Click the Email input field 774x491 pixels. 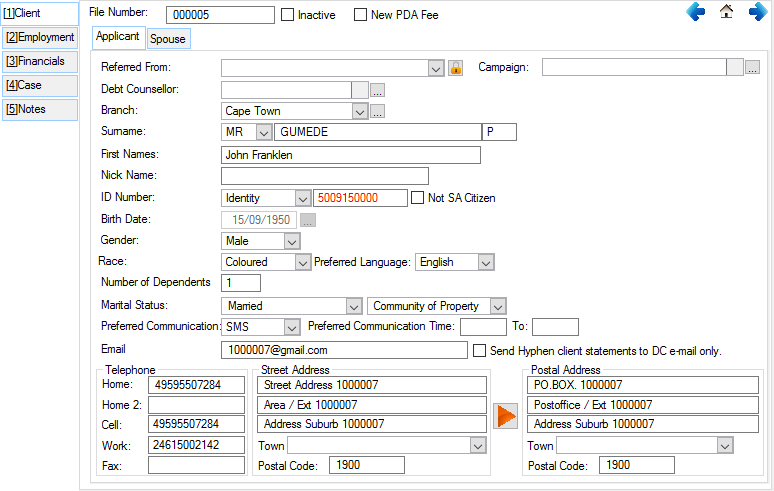click(x=343, y=351)
